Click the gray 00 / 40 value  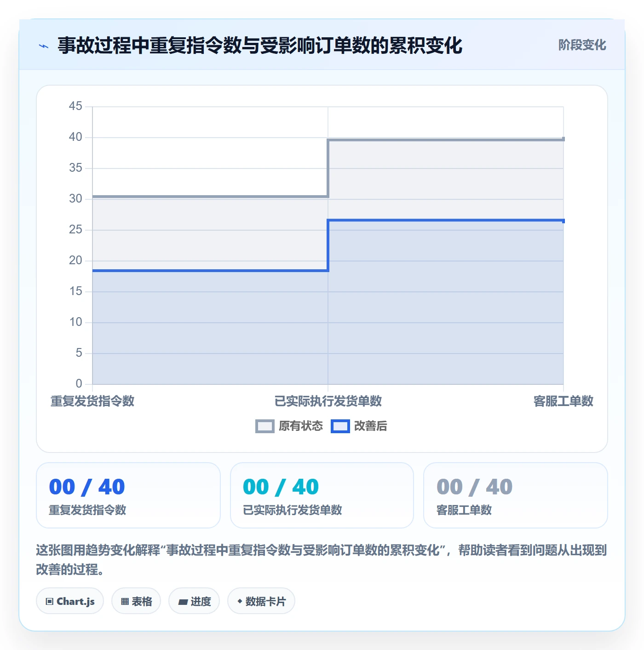474,487
